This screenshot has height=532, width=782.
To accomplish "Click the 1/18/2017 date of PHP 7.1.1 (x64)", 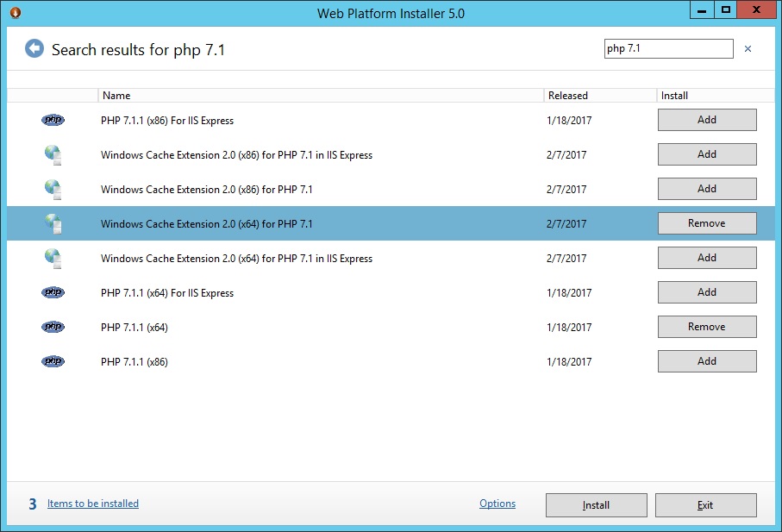I will tap(569, 327).
